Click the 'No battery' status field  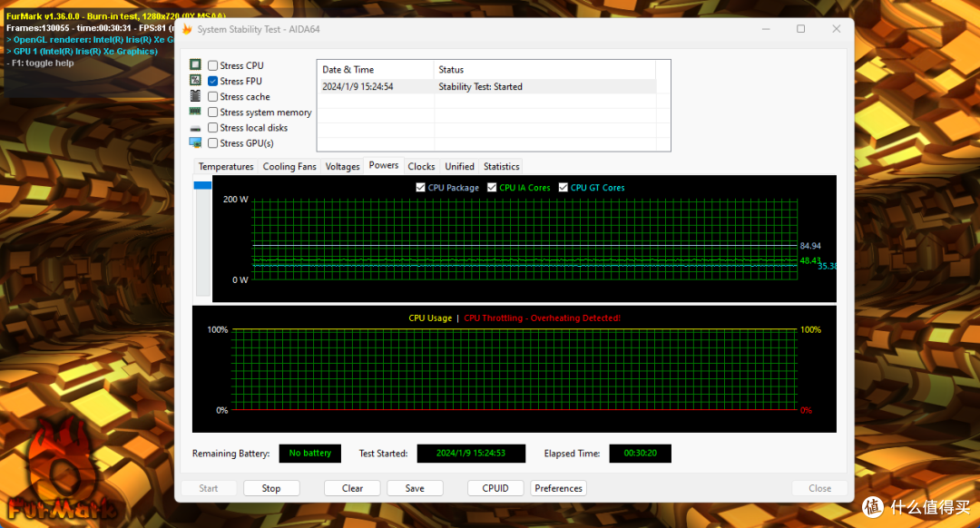click(310, 453)
